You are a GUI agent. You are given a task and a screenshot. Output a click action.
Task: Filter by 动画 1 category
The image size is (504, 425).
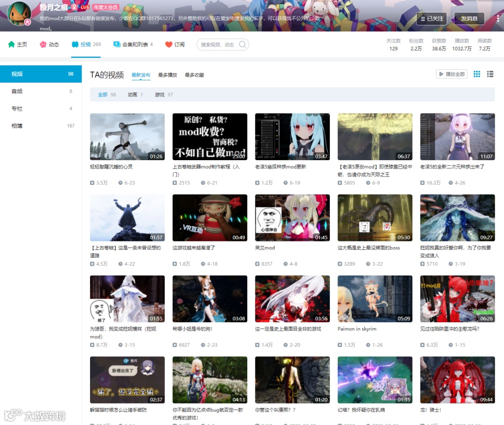(135, 95)
